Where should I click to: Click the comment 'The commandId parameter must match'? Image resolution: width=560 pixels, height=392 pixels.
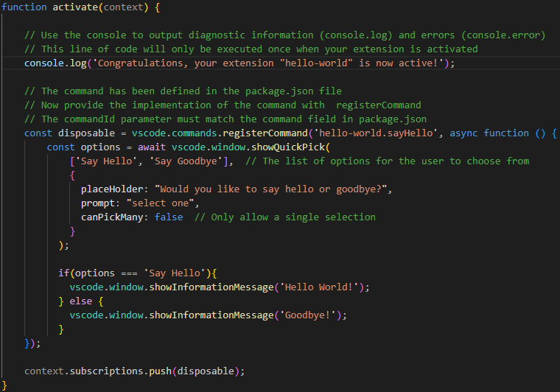click(225, 119)
